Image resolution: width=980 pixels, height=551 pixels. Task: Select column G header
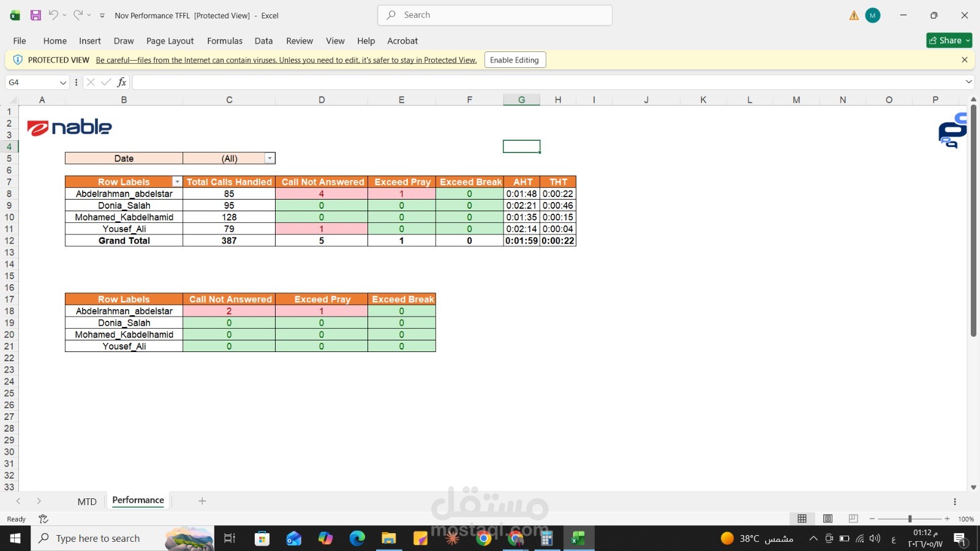[x=521, y=100]
